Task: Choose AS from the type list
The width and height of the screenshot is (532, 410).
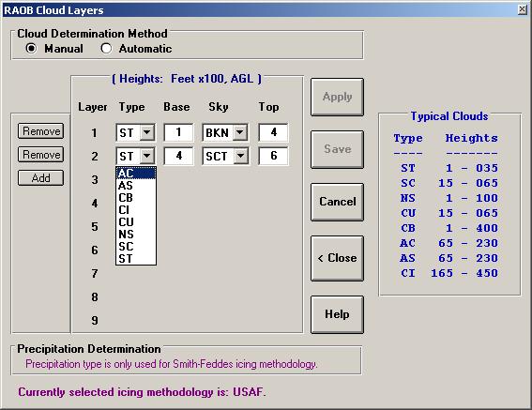Action: [136, 186]
